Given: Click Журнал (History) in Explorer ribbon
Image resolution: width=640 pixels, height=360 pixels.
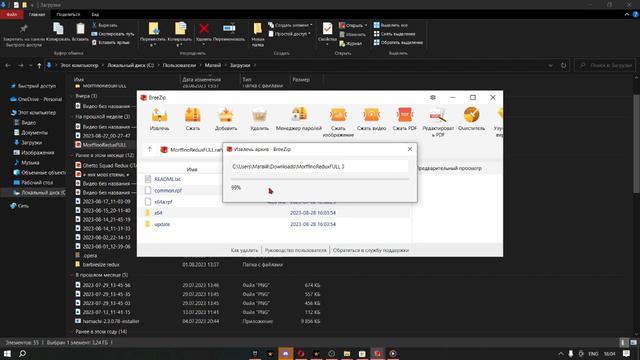Looking at the screenshot, I should 351,43.
